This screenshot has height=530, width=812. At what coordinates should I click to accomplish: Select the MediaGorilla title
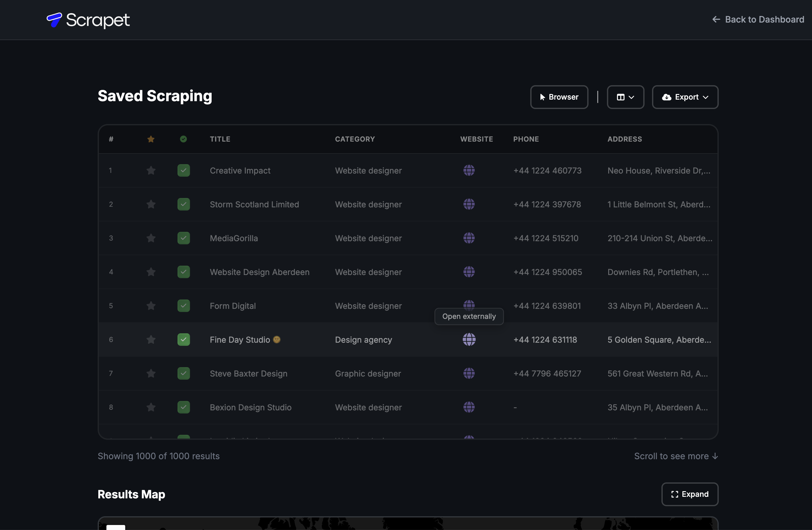(x=234, y=238)
